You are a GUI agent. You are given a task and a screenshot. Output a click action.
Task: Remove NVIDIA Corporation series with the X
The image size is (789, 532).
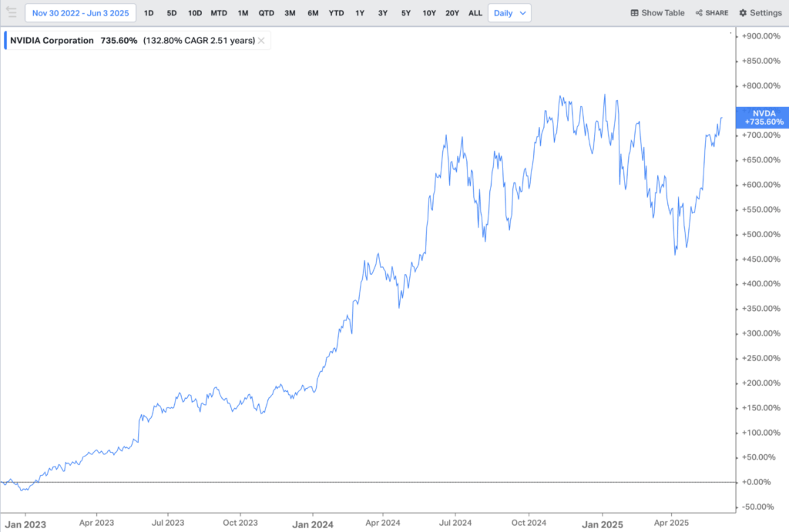[x=261, y=41]
